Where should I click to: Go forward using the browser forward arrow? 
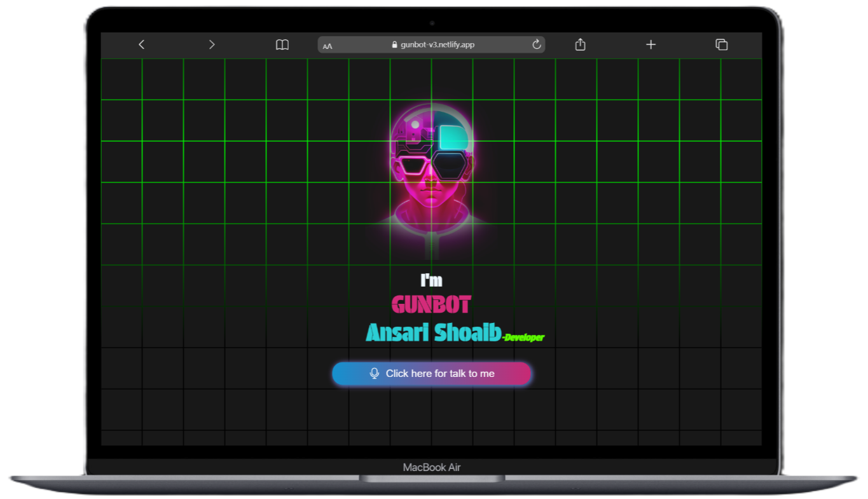[x=212, y=44]
